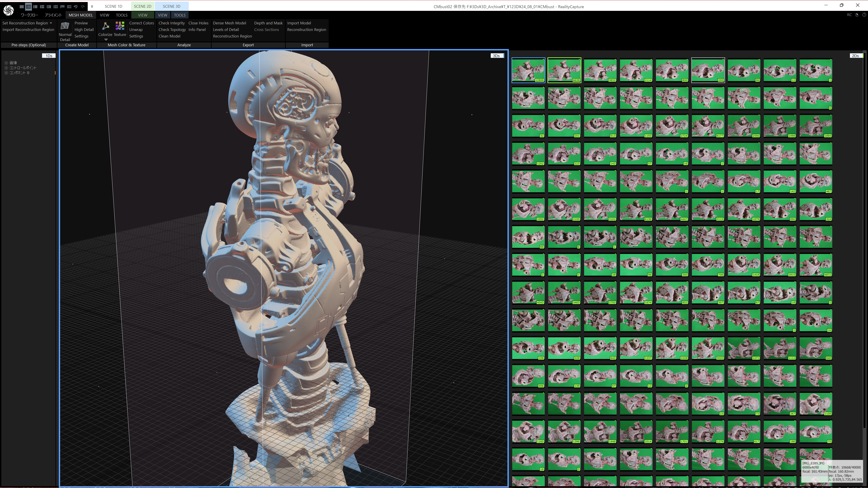868x488 pixels.
Task: Select the image thumbnail labeled 2114
Action: click(636, 70)
